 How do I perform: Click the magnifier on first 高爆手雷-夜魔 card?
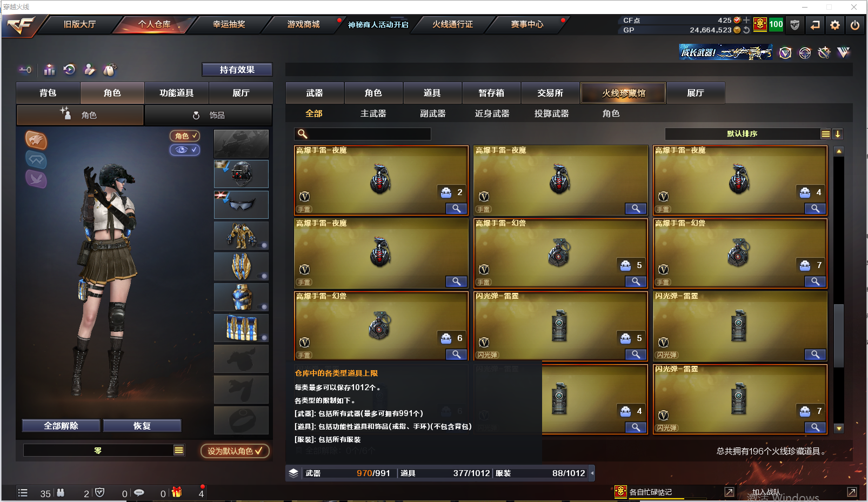(x=456, y=209)
